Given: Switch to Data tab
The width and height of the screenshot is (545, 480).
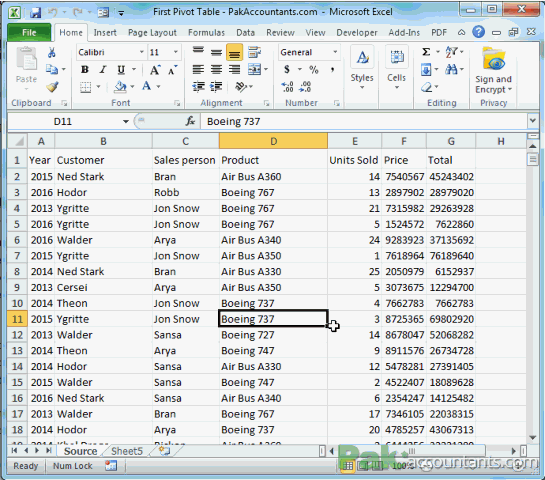Looking at the screenshot, I should click(x=245, y=33).
